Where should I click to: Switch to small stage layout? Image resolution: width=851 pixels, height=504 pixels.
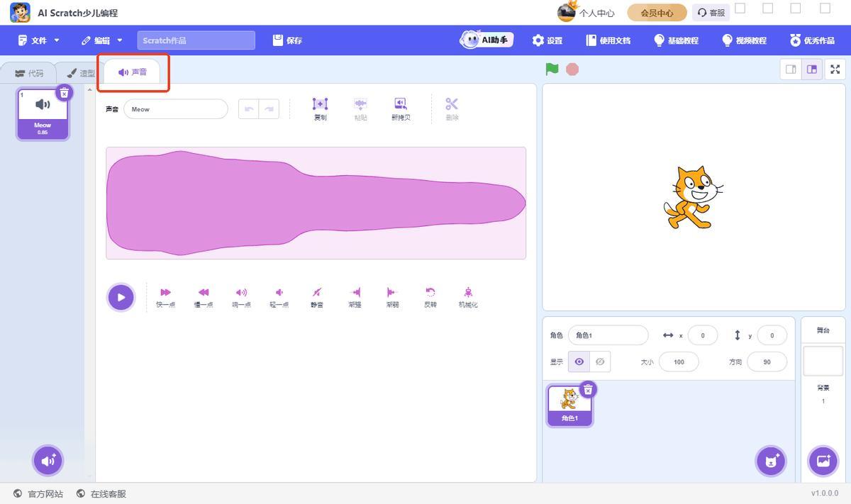point(791,69)
